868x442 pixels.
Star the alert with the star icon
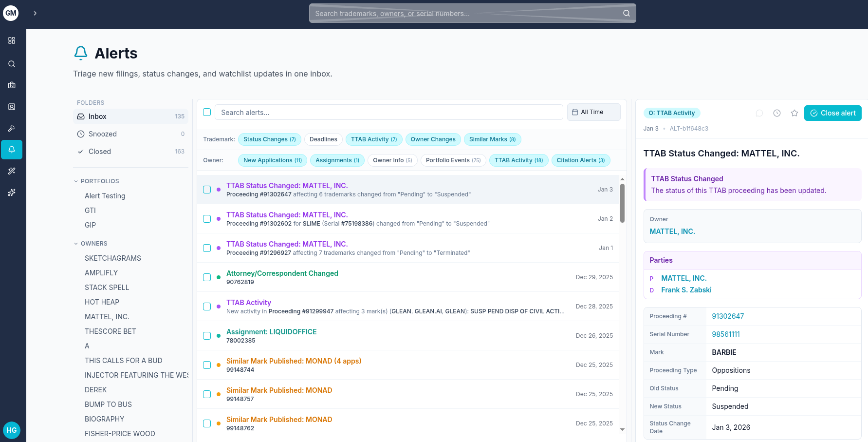pos(794,113)
